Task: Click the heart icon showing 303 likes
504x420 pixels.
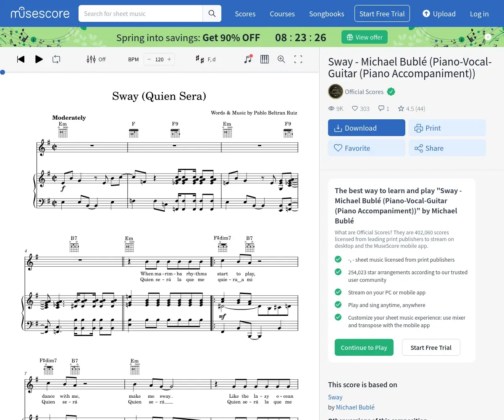Action: pyautogui.click(x=355, y=108)
